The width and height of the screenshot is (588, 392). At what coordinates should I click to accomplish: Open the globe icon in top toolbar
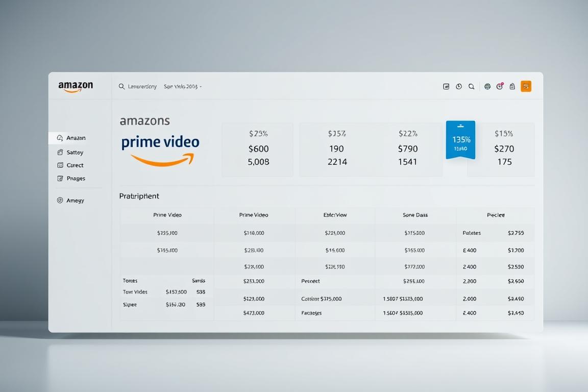tap(487, 87)
